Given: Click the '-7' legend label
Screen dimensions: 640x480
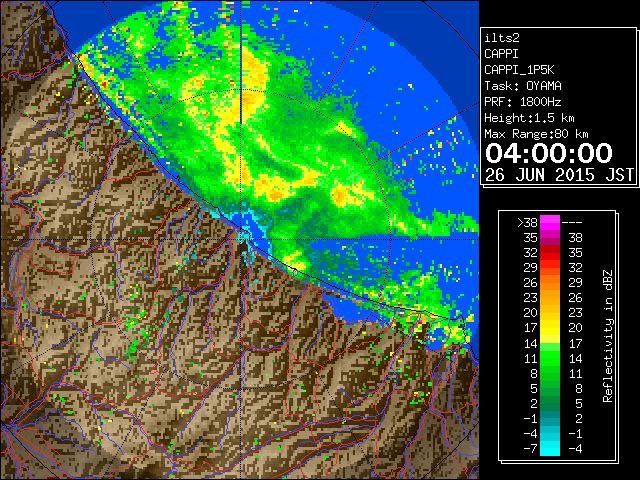Looking at the screenshot, I should pos(530,448).
